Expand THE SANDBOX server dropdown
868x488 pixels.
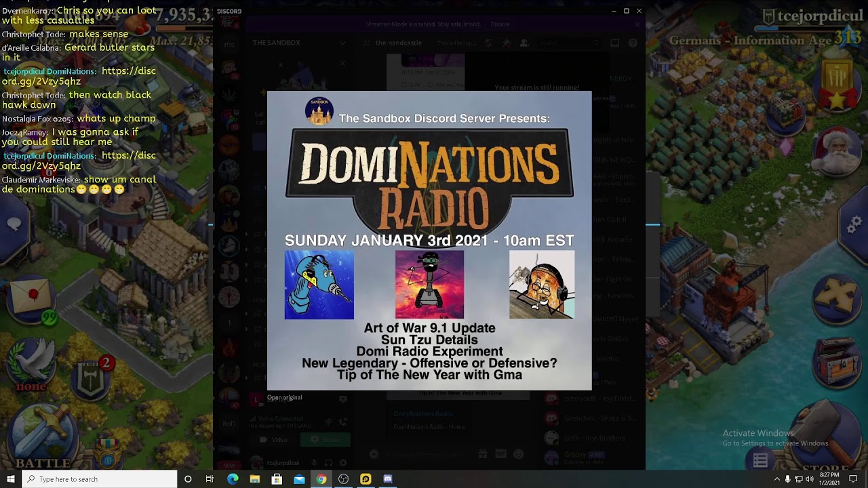click(x=342, y=43)
